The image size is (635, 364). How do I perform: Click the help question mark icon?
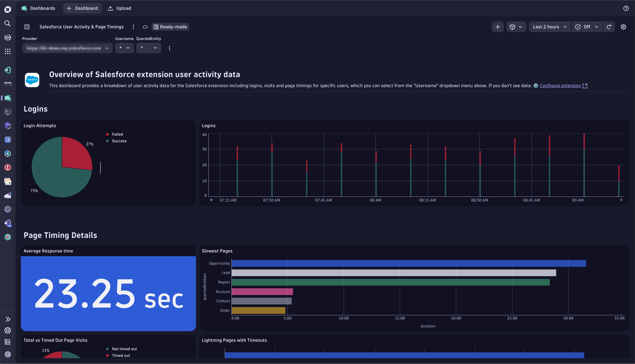(626, 8)
